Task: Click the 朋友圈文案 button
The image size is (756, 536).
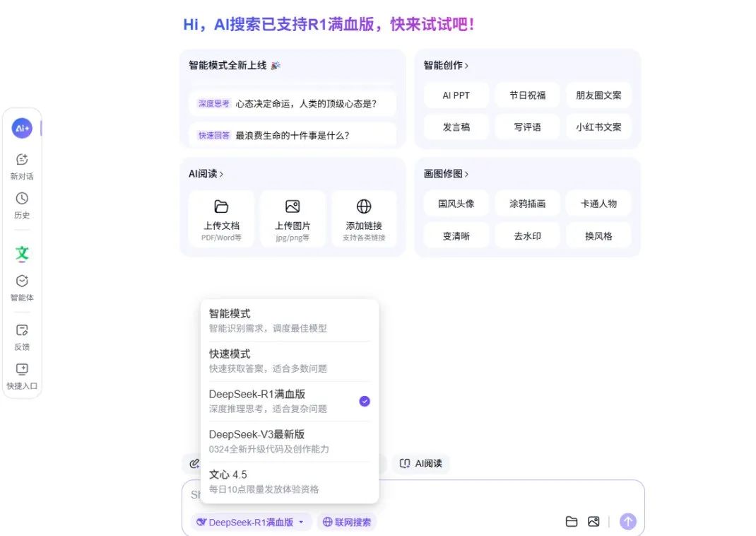Action: coord(599,95)
